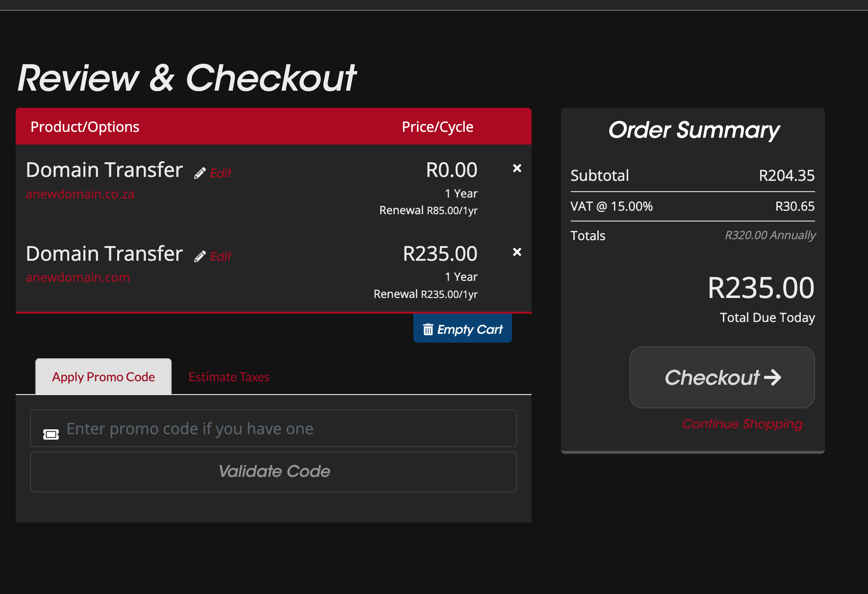Image resolution: width=868 pixels, height=594 pixels.
Task: Click the ticket icon in promo field
Action: [51, 434]
